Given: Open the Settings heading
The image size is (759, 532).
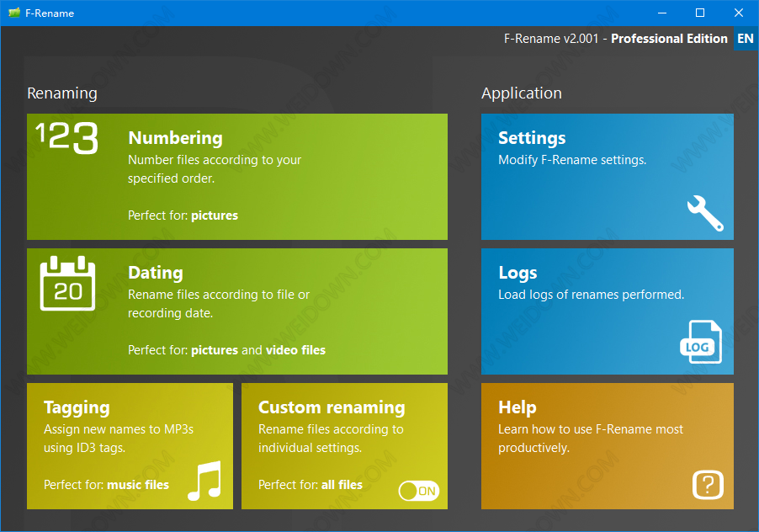Looking at the screenshot, I should [532, 138].
